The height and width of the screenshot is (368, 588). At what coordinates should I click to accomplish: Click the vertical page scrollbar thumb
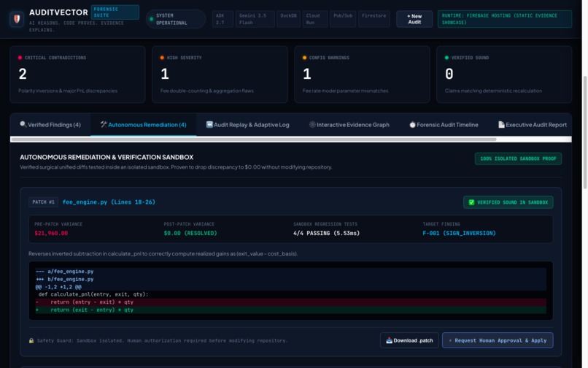coord(585,132)
